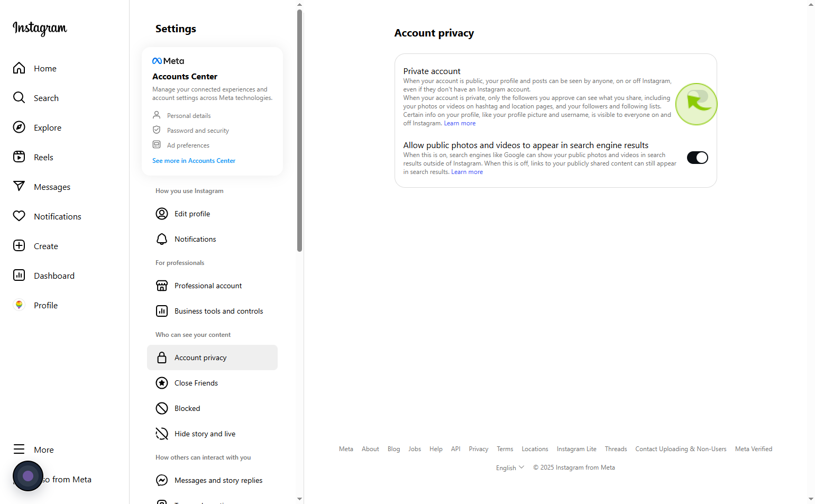
Task: Open the English language dropdown
Action: (x=510, y=468)
